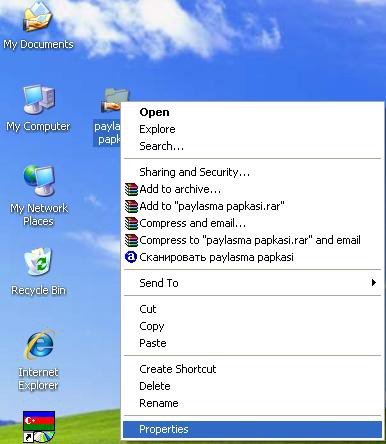Open Sharing and Security... menu entry
Viewport: 386px width, 444px height.
click(252, 172)
